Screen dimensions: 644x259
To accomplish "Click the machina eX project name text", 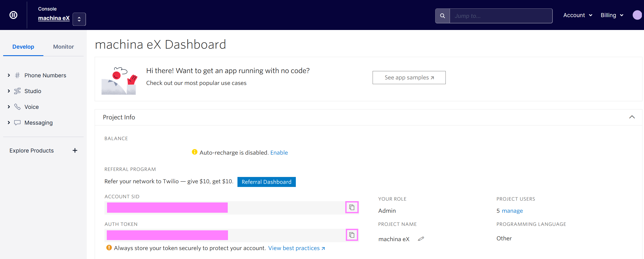I will click(x=394, y=239).
